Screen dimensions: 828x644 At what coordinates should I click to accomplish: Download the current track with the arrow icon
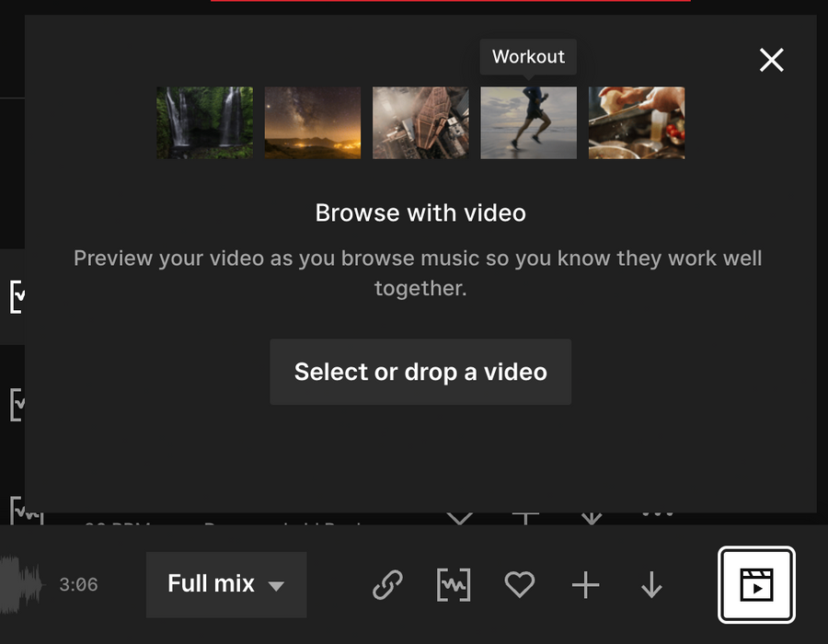point(650,584)
